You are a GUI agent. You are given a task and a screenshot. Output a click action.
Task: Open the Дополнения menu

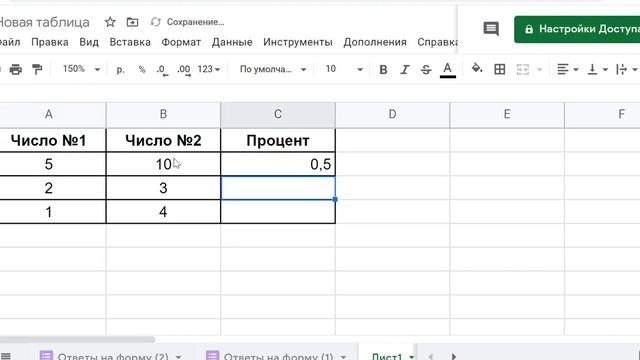(x=375, y=42)
